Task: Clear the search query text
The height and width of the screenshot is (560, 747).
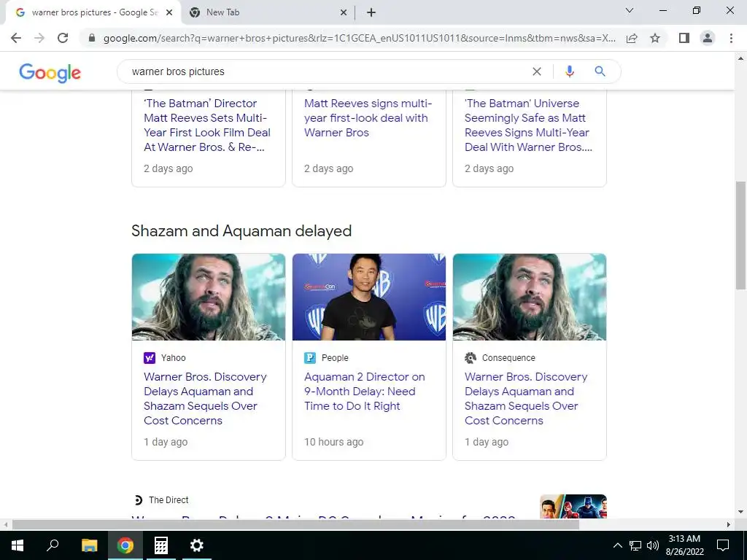Action: pyautogui.click(x=536, y=71)
